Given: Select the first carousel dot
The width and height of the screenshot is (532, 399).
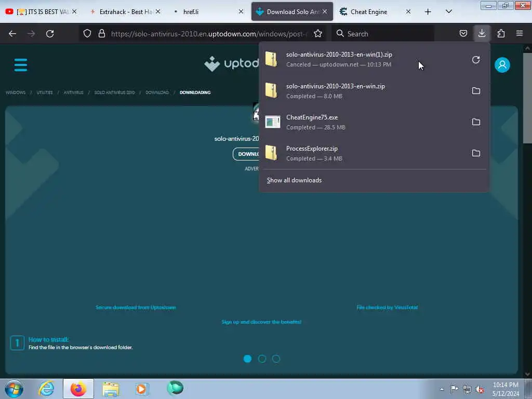Looking at the screenshot, I should click(247, 358).
